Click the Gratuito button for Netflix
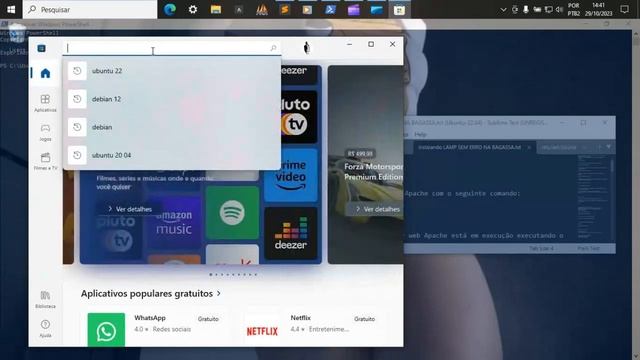Image resolution: width=640 pixels, height=360 pixels. [x=364, y=319]
